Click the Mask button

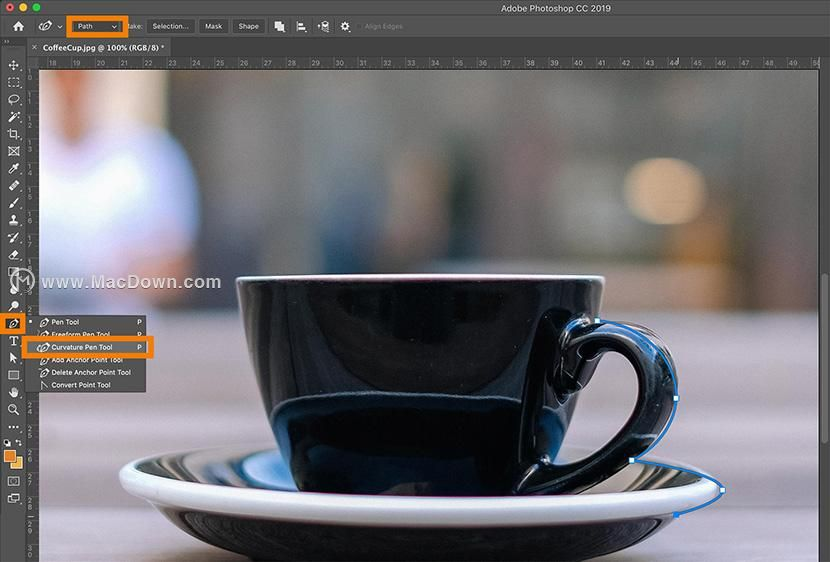[x=213, y=26]
